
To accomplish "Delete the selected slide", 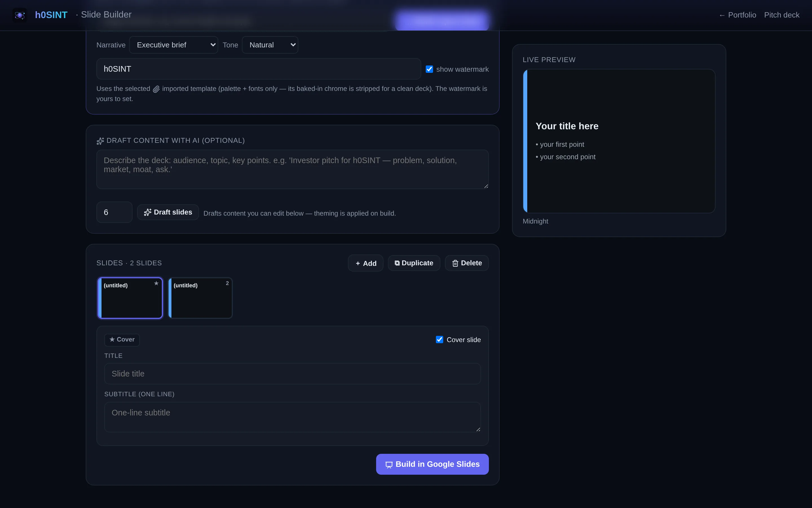I will 467,263.
